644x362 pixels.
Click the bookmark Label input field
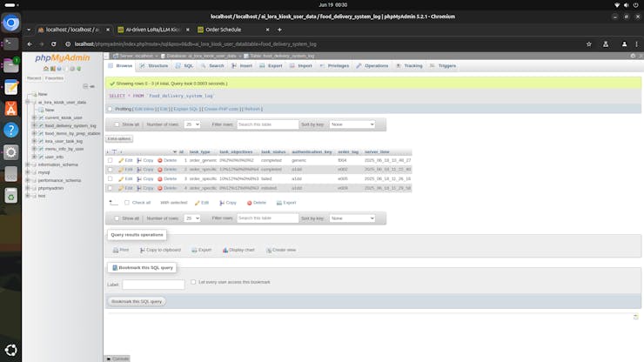point(154,285)
